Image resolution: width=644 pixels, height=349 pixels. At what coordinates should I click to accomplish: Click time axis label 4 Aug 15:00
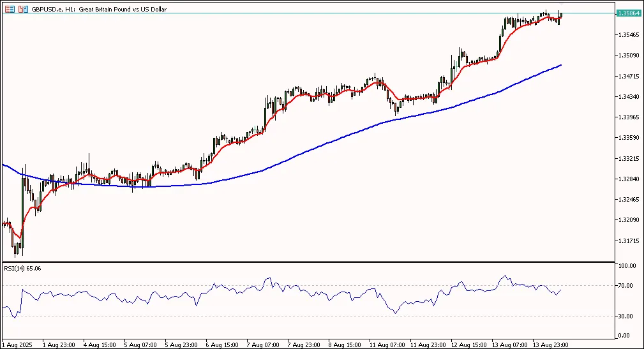tap(100, 345)
